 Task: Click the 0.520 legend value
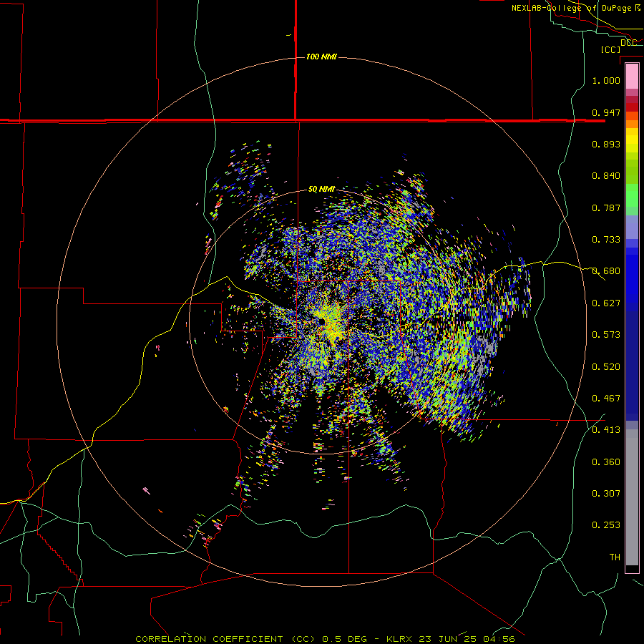coord(606,366)
